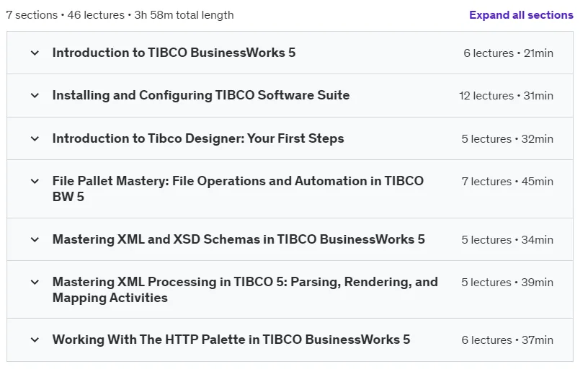This screenshot has height=377, width=588.
Task: Click the Expand all sections link
Action: (521, 15)
